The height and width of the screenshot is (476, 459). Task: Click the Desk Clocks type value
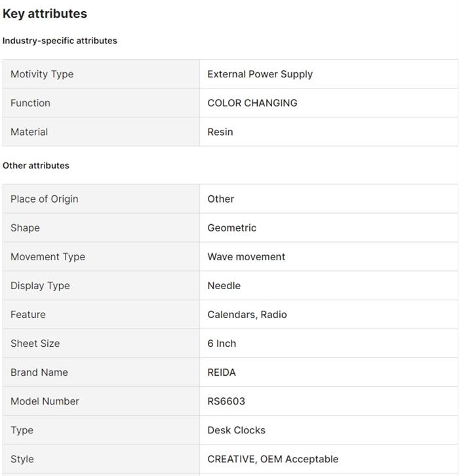[236, 430]
